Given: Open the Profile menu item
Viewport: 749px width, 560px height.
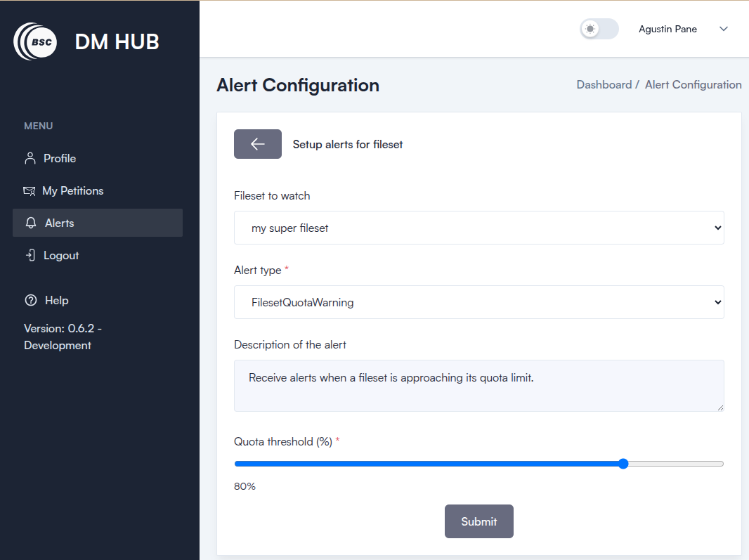Looking at the screenshot, I should tap(98, 159).
